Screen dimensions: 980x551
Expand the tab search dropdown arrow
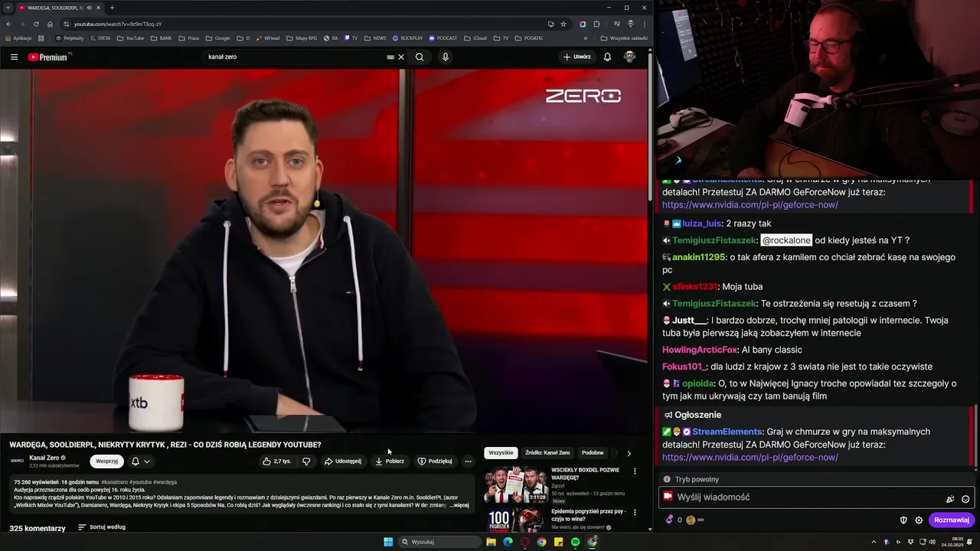click(8, 8)
